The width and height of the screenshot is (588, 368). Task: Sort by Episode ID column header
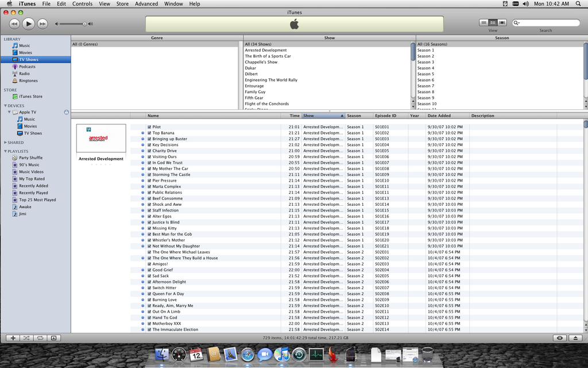coord(390,116)
